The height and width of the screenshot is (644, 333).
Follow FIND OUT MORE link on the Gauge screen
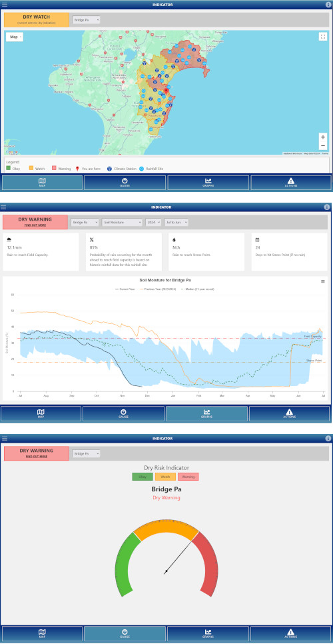pyautogui.click(x=36, y=456)
